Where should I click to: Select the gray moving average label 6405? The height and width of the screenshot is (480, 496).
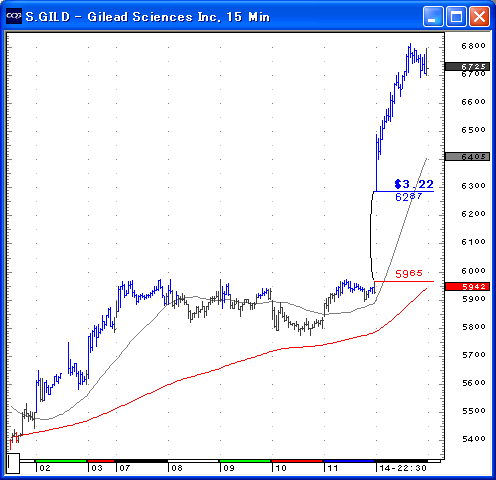[467, 156]
